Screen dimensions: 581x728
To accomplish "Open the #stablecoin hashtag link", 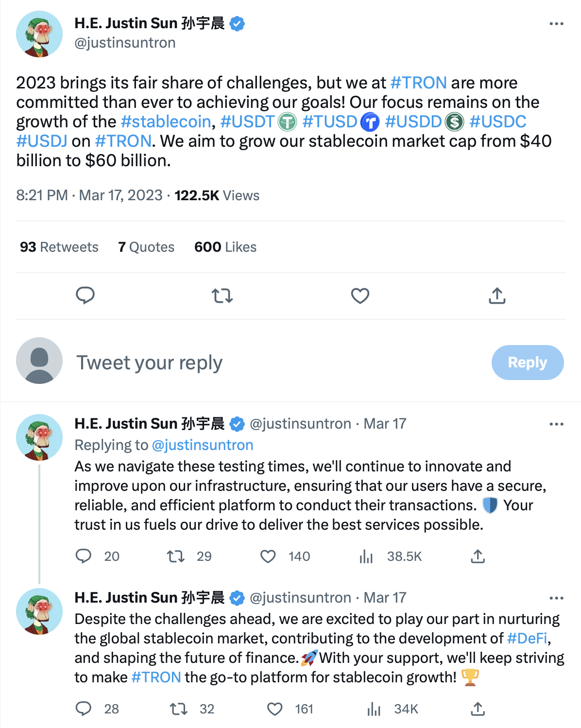I will (x=166, y=121).
